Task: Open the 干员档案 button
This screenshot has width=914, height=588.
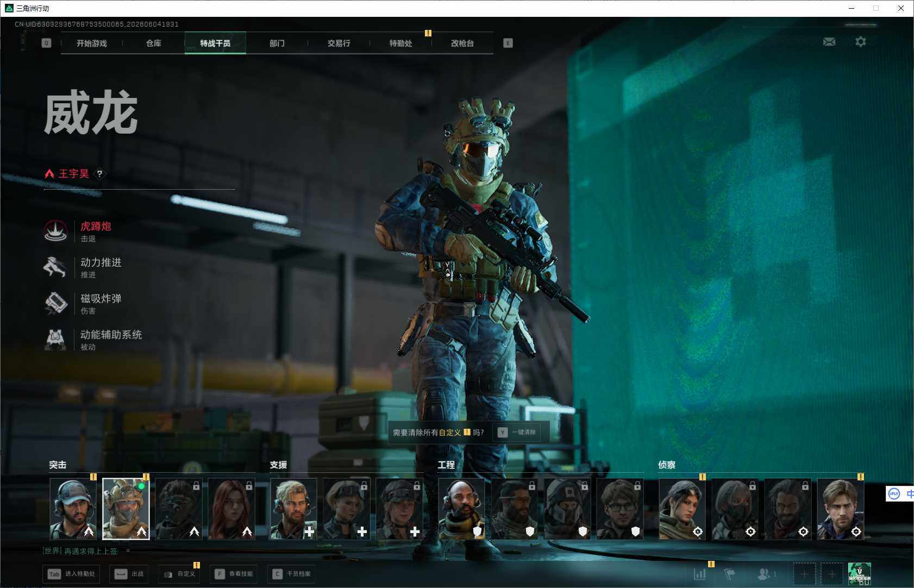Action: click(x=291, y=574)
